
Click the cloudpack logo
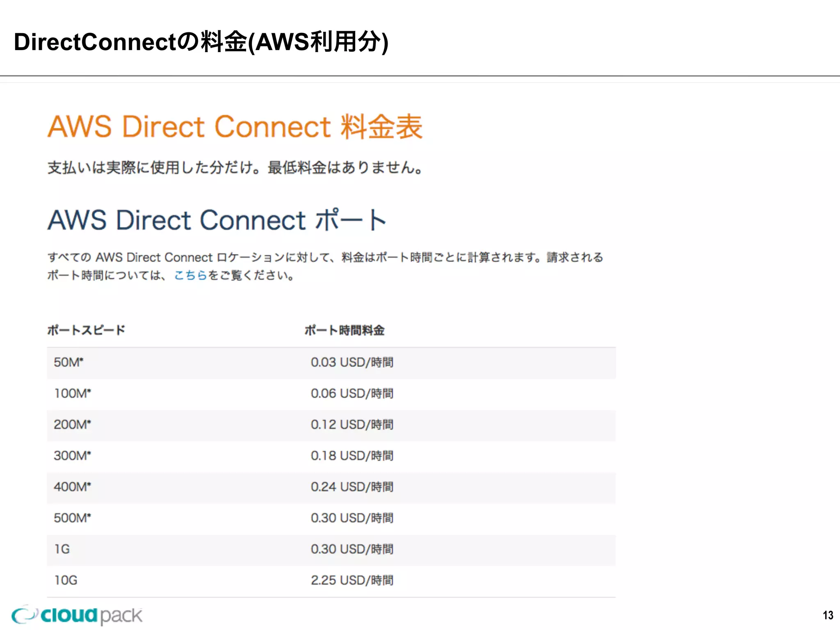77,615
